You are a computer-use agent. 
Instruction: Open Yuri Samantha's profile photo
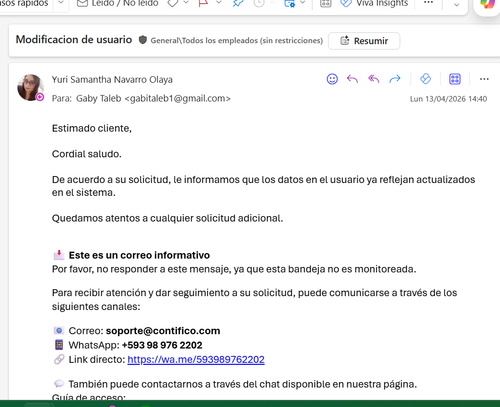click(x=30, y=87)
